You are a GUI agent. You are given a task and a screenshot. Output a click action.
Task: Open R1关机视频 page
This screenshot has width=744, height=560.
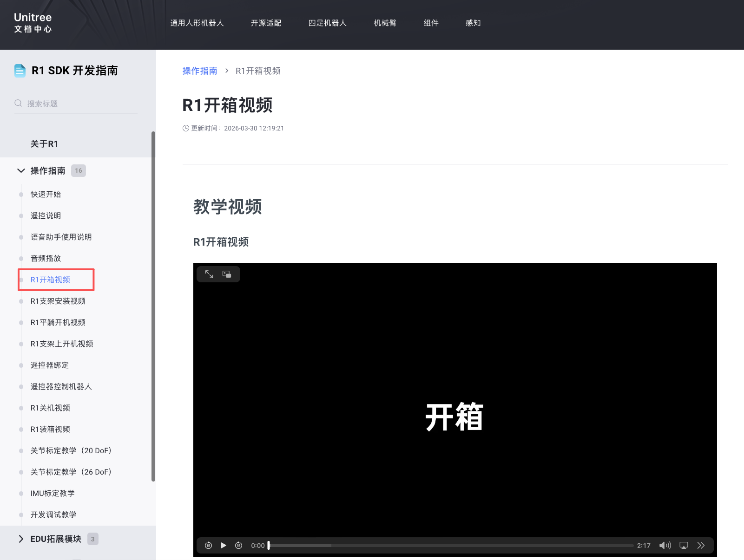(x=50, y=408)
